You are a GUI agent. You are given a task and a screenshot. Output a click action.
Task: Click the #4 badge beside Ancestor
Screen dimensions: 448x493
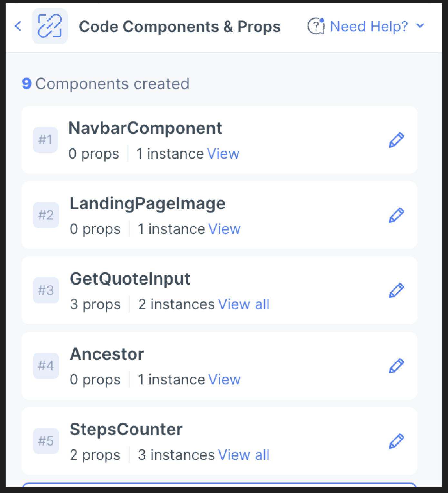click(46, 366)
